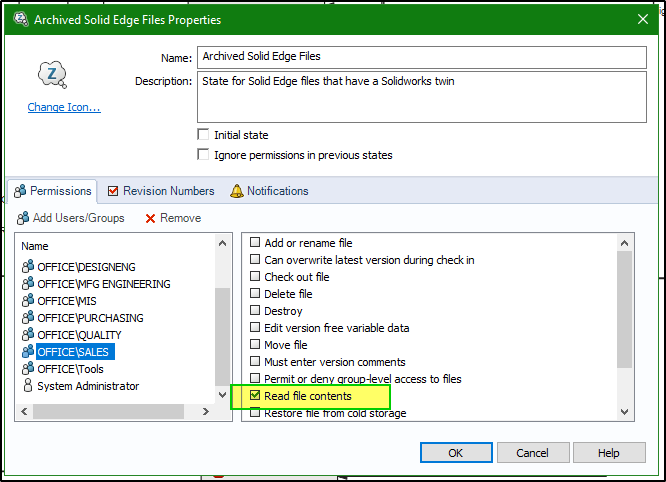Click the group icon next to OFFICE\PURCHASING
Viewport: 666px width, 482px height.
tap(28, 318)
